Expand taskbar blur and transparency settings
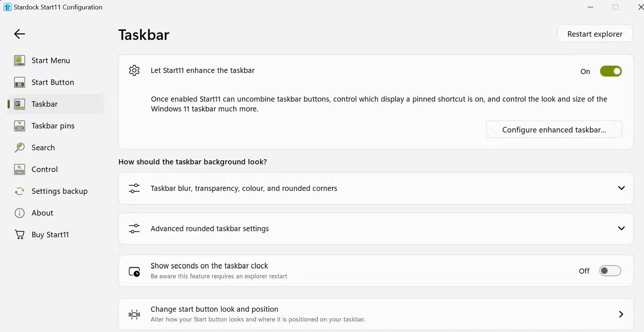Screen dimensions: 644x332 (x=621, y=188)
